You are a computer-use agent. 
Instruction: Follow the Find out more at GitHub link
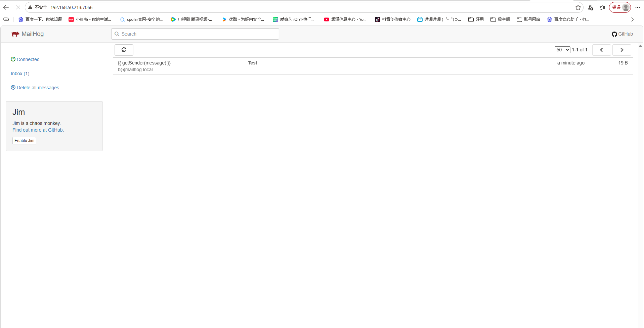pos(38,130)
